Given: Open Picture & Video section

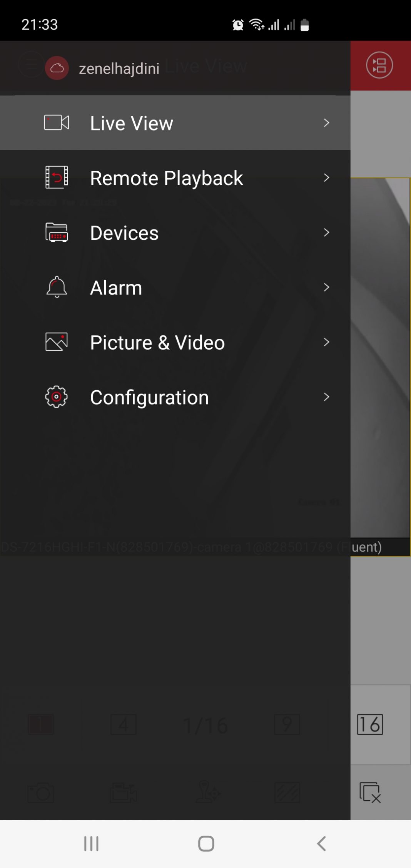Looking at the screenshot, I should [x=175, y=342].
